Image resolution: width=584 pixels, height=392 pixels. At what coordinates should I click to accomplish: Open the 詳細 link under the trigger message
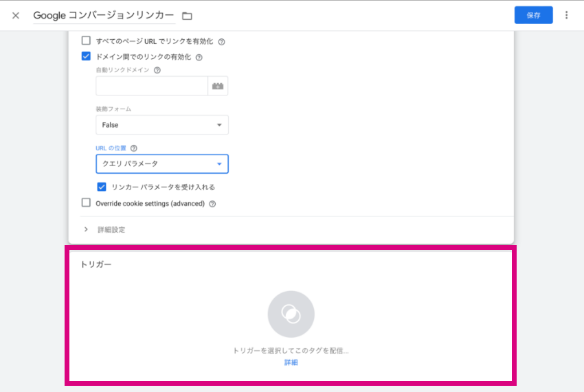click(291, 362)
